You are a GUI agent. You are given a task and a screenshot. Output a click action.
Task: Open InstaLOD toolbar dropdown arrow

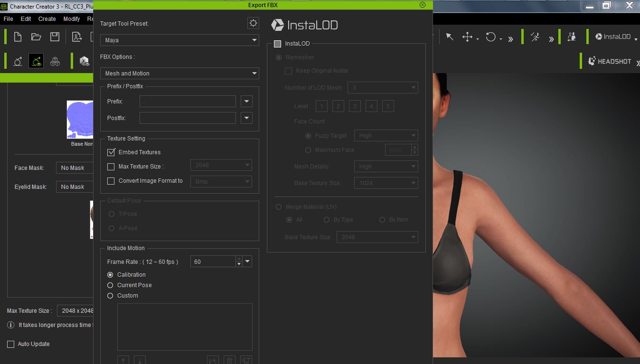[x=636, y=40]
